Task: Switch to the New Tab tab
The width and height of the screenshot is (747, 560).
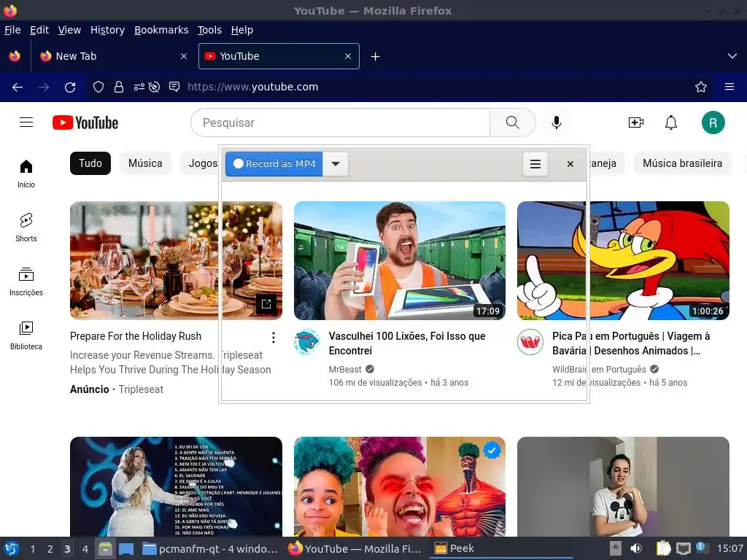Action: 112,56
